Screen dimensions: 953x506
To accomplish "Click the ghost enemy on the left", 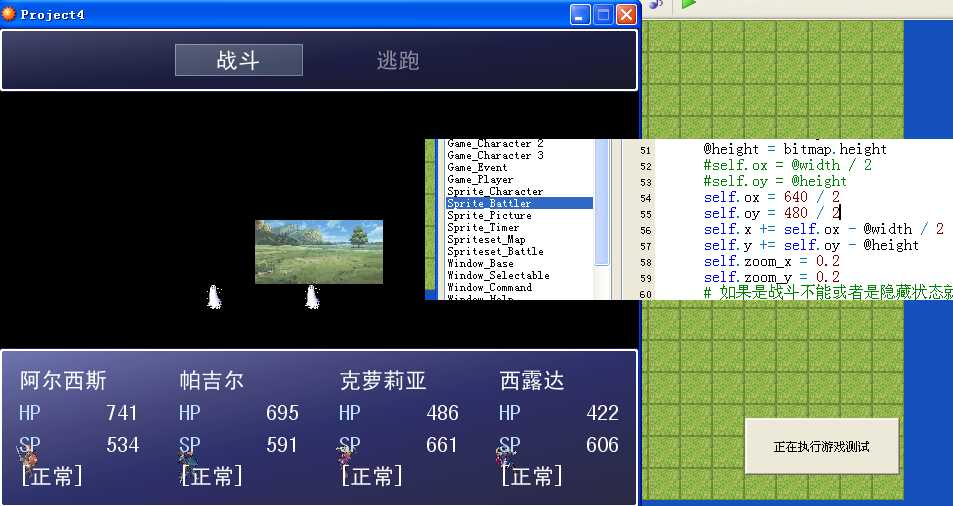I will click(x=214, y=297).
